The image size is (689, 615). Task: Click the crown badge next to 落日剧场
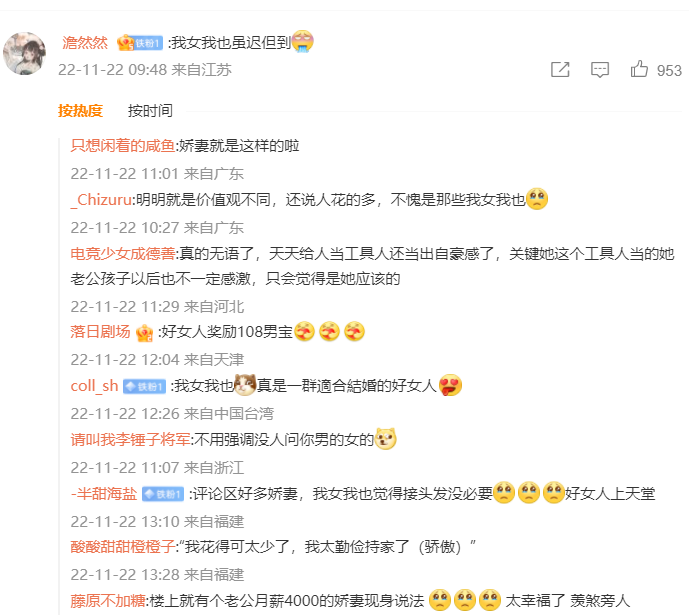tap(144, 333)
